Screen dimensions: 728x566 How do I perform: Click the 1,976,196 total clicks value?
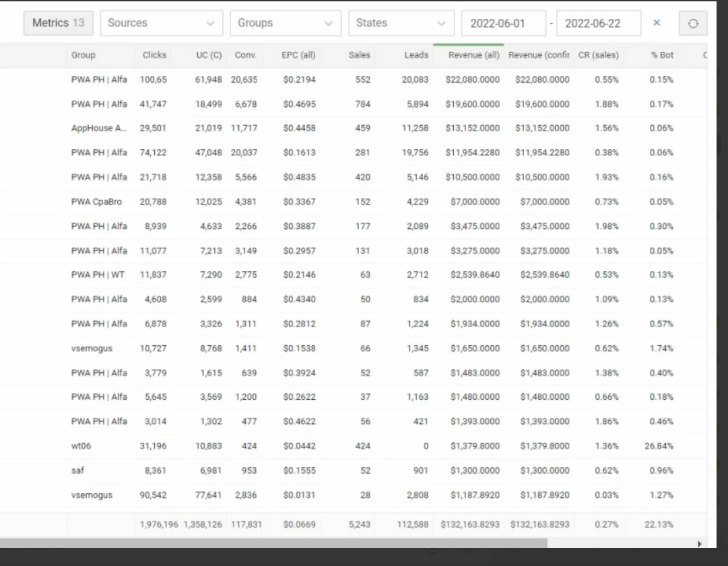(x=159, y=524)
